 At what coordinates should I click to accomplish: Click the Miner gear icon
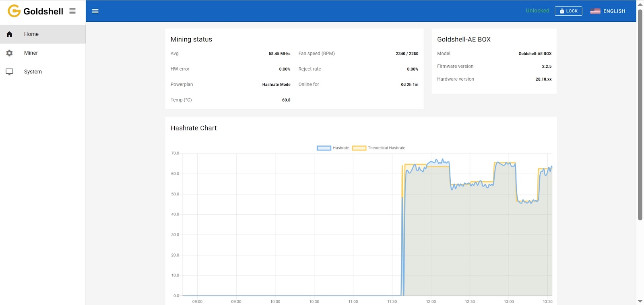click(10, 53)
